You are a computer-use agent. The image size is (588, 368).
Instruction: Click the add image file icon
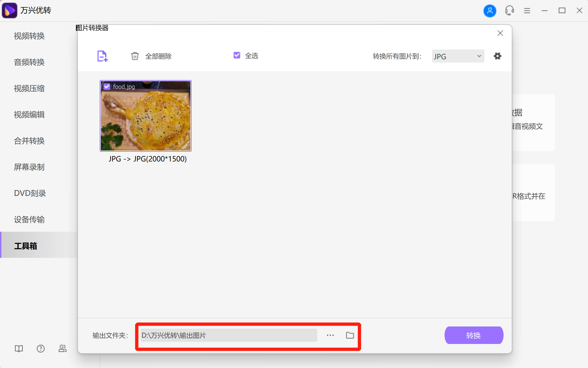pyautogui.click(x=102, y=56)
